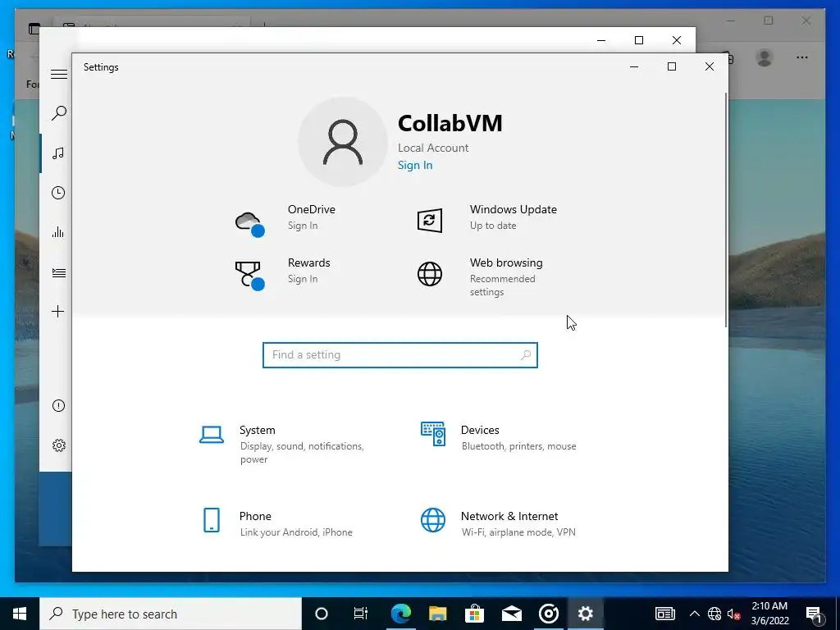Click the CollabVM account name
Viewport: 840px width, 630px height.
450,123
